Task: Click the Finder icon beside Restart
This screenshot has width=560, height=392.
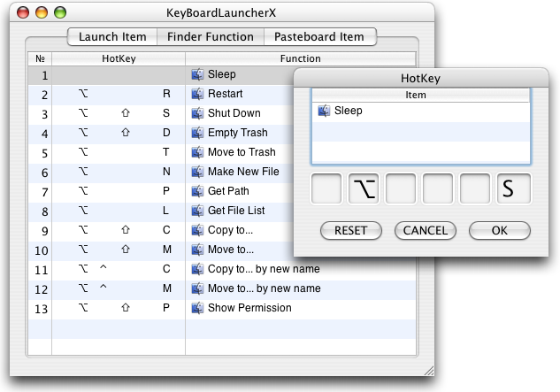Action: (197, 94)
